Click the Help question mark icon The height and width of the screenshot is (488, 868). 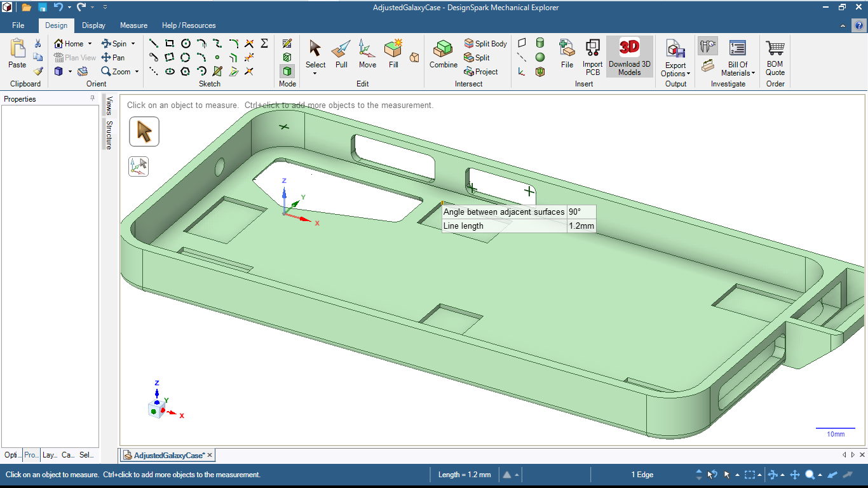click(x=859, y=25)
